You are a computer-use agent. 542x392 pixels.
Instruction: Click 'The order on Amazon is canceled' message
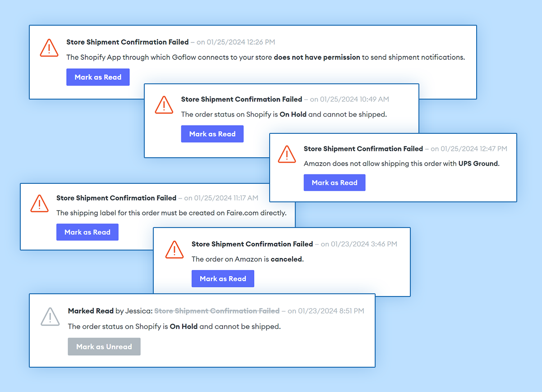248,259
